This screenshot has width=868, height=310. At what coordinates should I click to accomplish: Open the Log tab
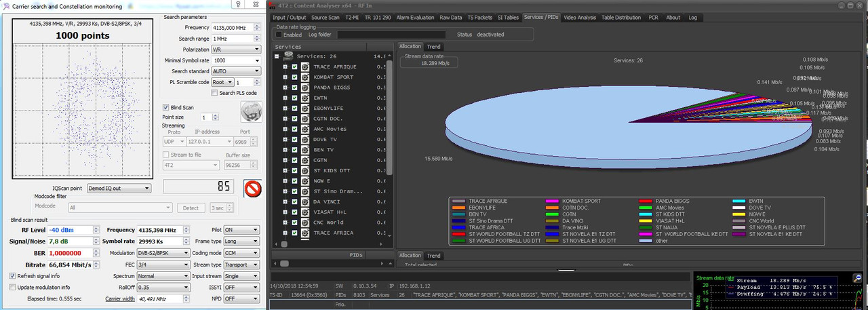click(x=692, y=17)
